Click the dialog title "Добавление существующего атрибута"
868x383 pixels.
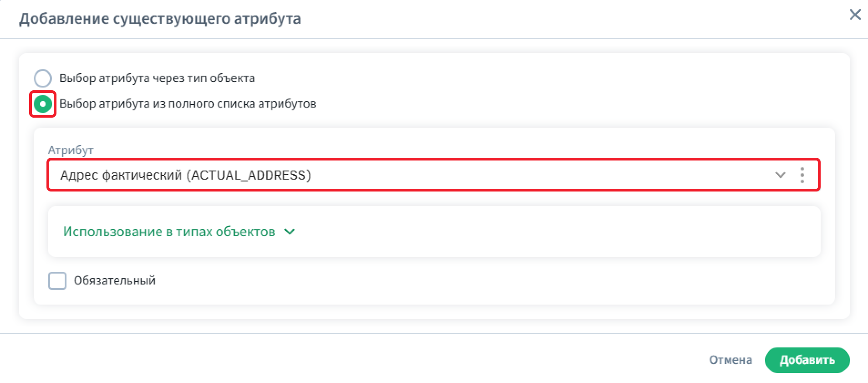coord(160,19)
